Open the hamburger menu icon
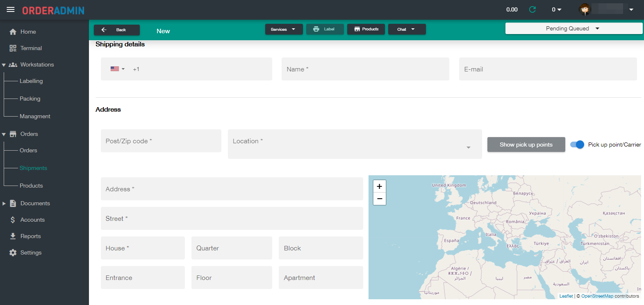Image resolution: width=644 pixels, height=305 pixels. point(11,9)
